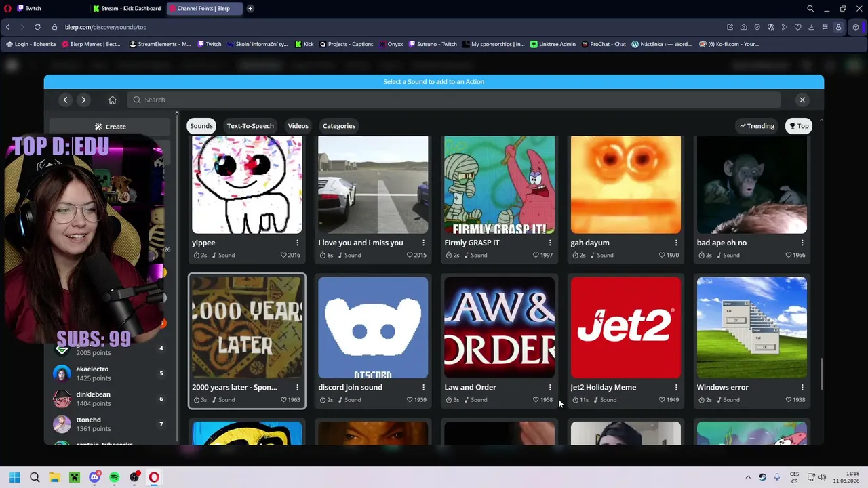868x488 pixels.
Task: Like the gah dayum sound
Action: (x=663, y=255)
